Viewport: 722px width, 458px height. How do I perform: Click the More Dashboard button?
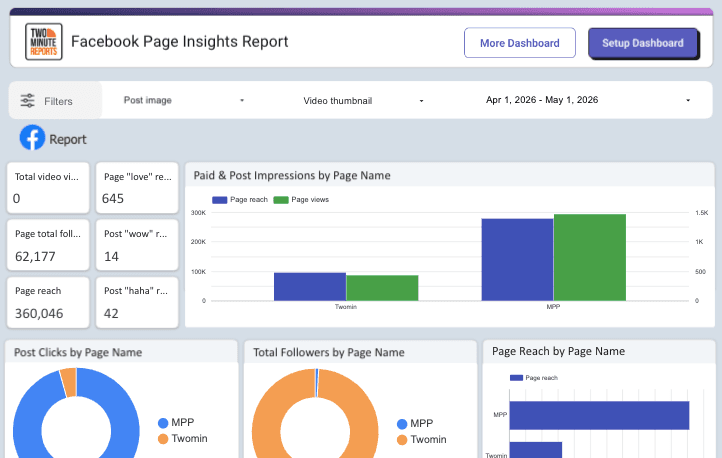click(x=520, y=43)
